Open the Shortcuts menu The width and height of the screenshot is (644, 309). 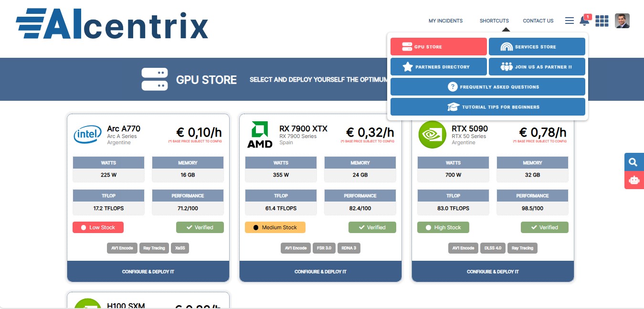(494, 21)
